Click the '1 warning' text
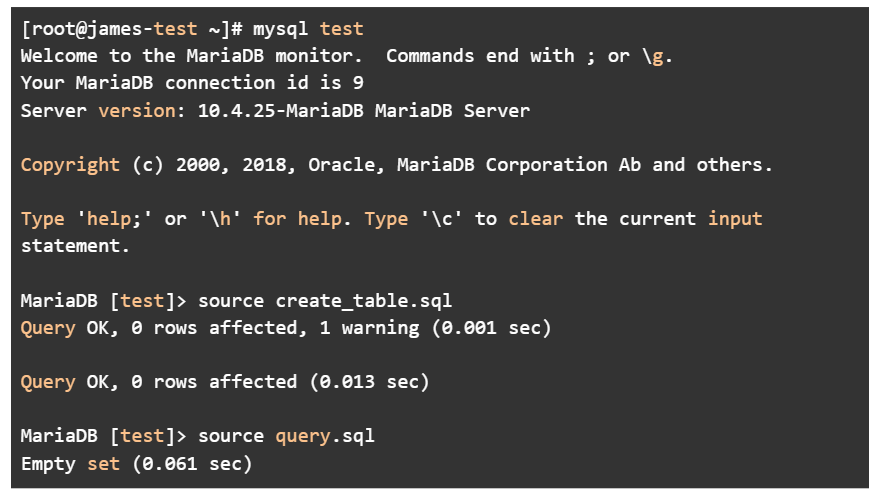The width and height of the screenshot is (876, 501). 369,328
